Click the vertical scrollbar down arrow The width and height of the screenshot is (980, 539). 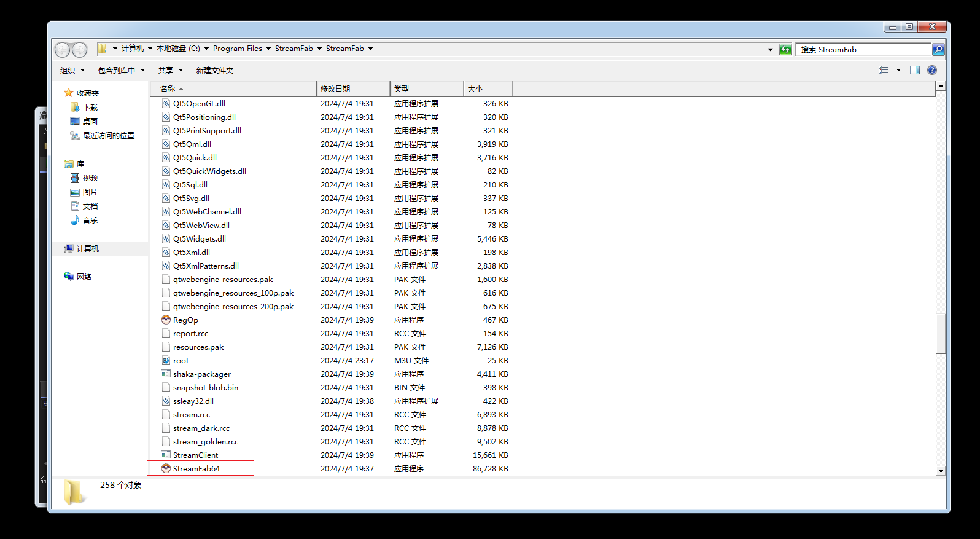(x=941, y=471)
